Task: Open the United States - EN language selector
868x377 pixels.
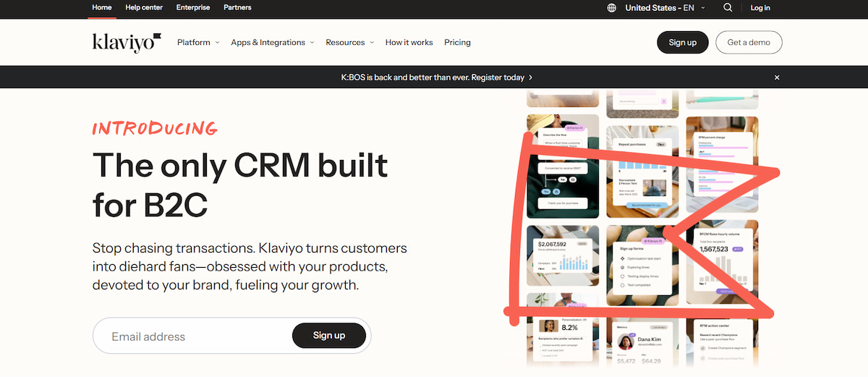Action: [x=660, y=8]
